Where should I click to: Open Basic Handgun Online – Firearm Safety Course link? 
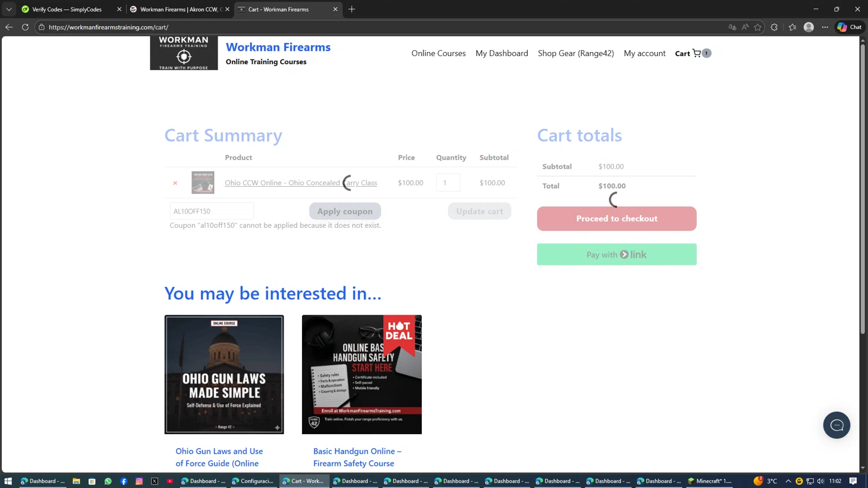tap(357, 457)
